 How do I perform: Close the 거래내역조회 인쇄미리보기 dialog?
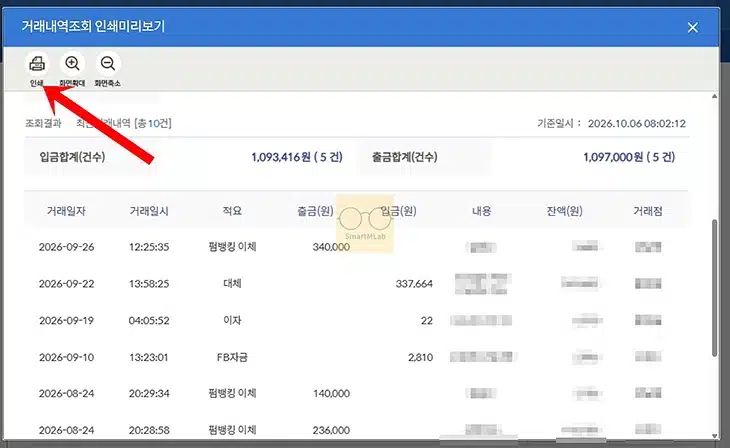693,27
